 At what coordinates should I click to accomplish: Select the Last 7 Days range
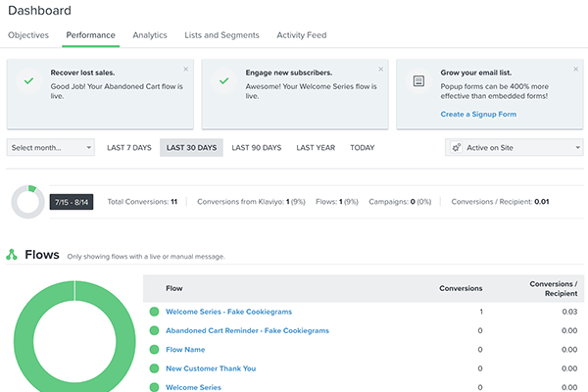(129, 148)
